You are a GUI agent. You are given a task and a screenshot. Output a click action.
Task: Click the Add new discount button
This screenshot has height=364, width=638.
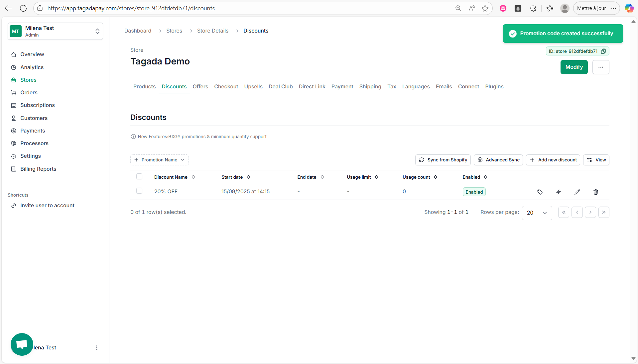click(553, 160)
